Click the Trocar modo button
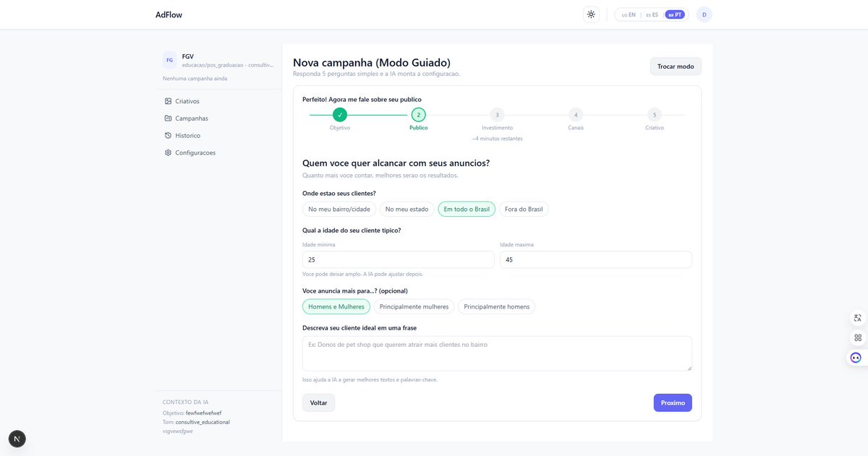 676,66
